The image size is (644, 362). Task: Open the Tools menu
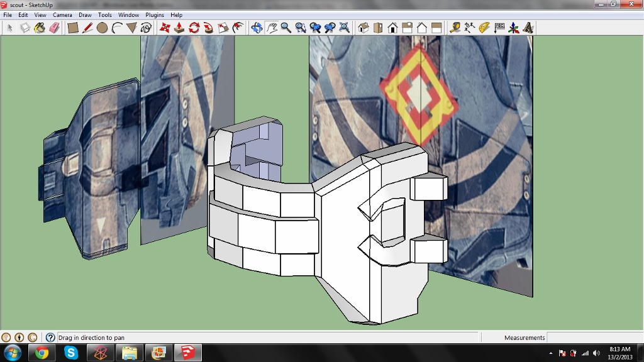[x=105, y=15]
